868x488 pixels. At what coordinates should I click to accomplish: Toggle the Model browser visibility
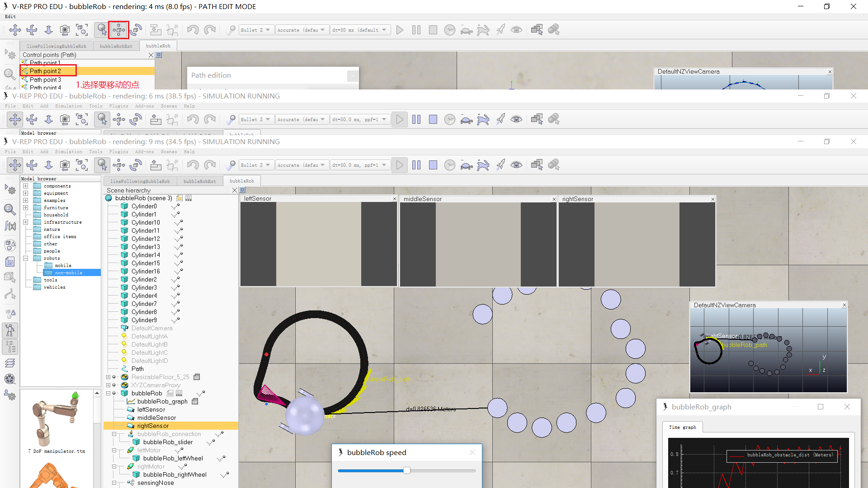tap(10, 330)
